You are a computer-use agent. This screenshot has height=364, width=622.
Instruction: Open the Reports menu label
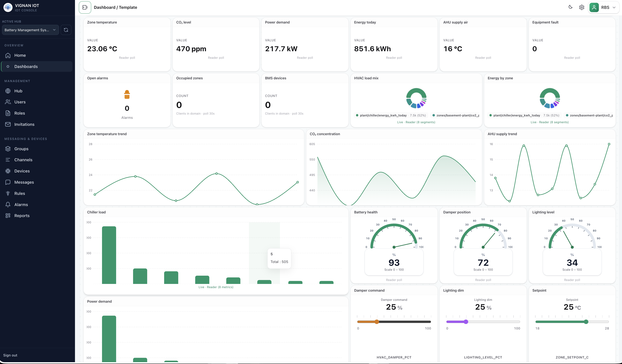click(x=22, y=216)
